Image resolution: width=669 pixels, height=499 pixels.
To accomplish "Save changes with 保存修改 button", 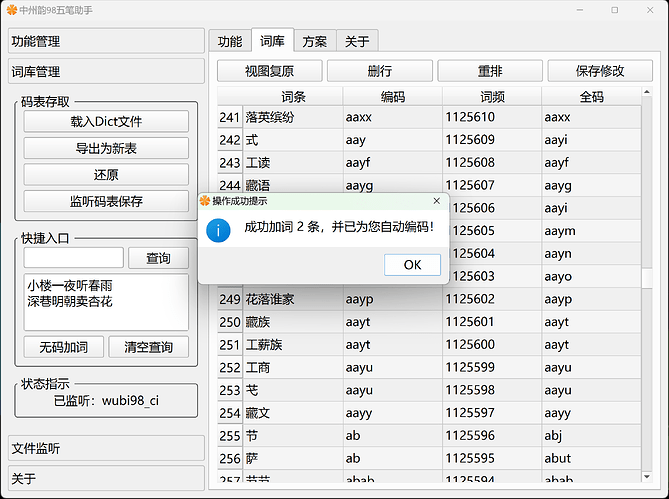I will coord(600,71).
